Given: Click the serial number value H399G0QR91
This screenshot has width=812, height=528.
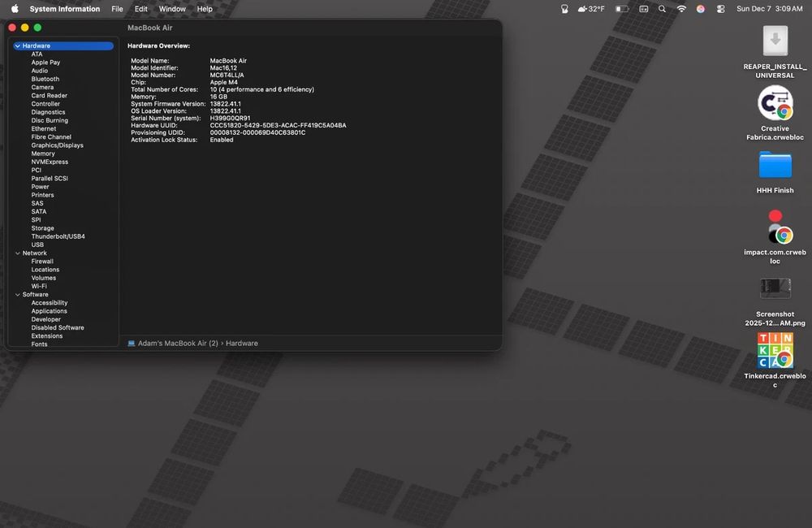Looking at the screenshot, I should pyautogui.click(x=230, y=118).
